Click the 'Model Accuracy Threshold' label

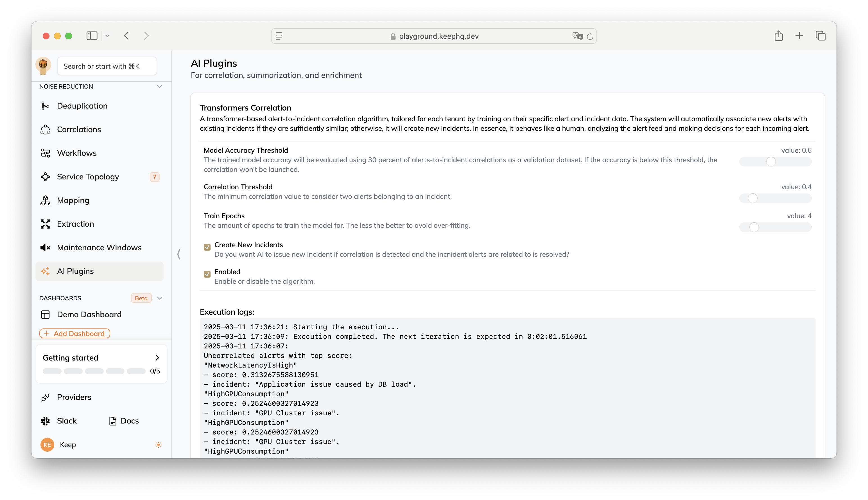point(246,150)
